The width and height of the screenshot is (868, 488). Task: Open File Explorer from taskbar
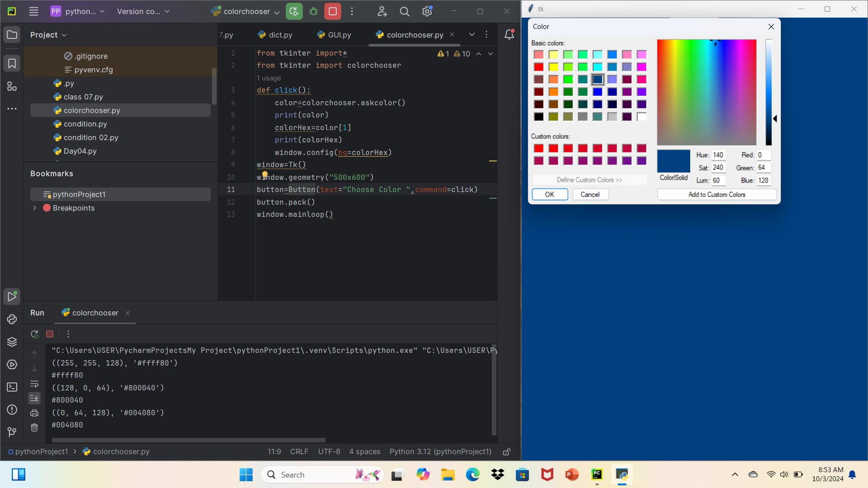pyautogui.click(x=448, y=475)
